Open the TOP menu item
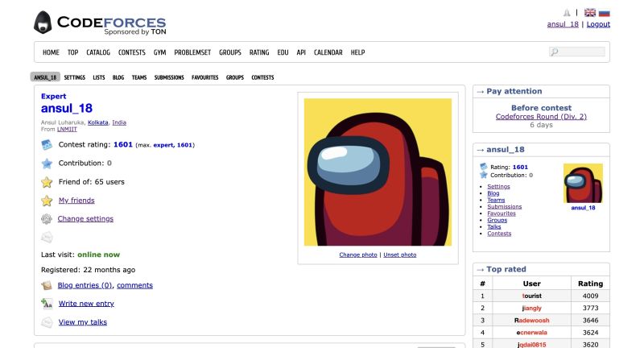 point(72,52)
